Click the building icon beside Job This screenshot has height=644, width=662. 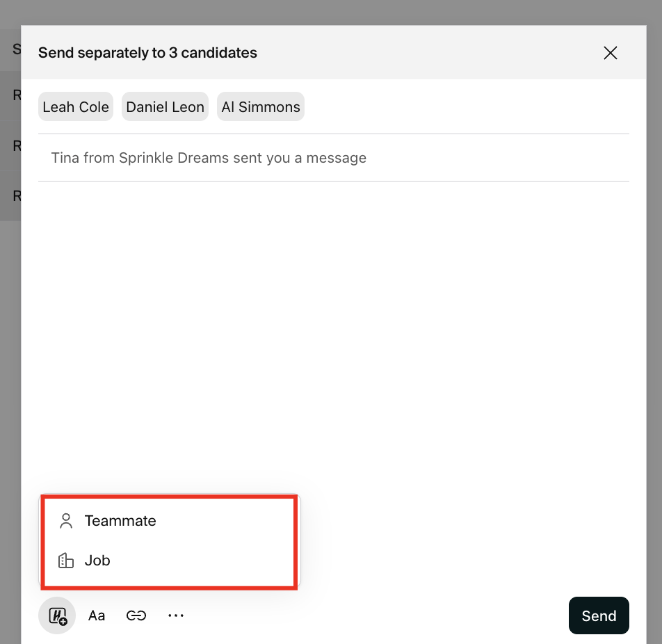click(x=66, y=561)
